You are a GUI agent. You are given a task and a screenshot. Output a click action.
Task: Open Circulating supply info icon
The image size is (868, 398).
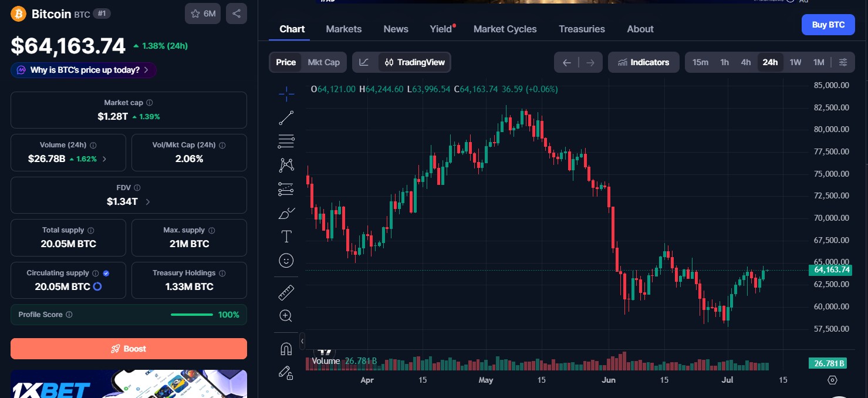96,273
